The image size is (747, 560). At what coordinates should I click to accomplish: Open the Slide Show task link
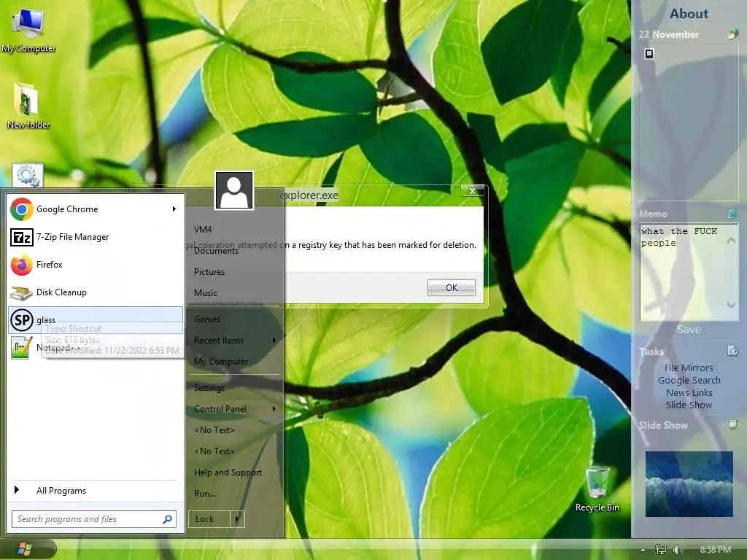tap(689, 405)
